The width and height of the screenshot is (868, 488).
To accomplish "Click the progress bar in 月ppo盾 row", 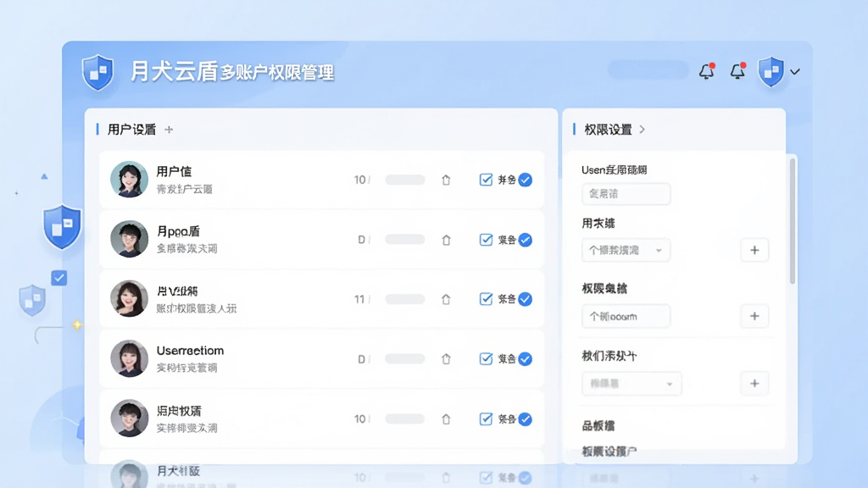I will (x=405, y=240).
